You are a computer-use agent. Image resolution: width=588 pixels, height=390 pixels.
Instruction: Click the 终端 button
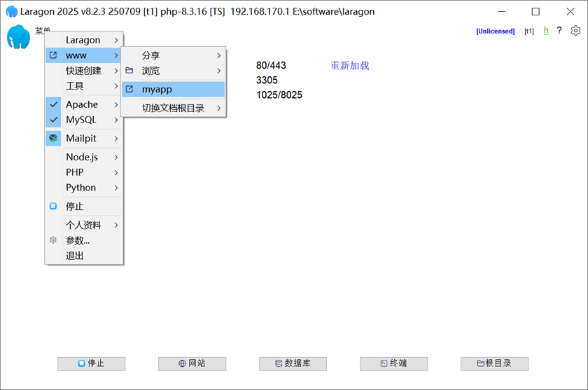point(393,363)
